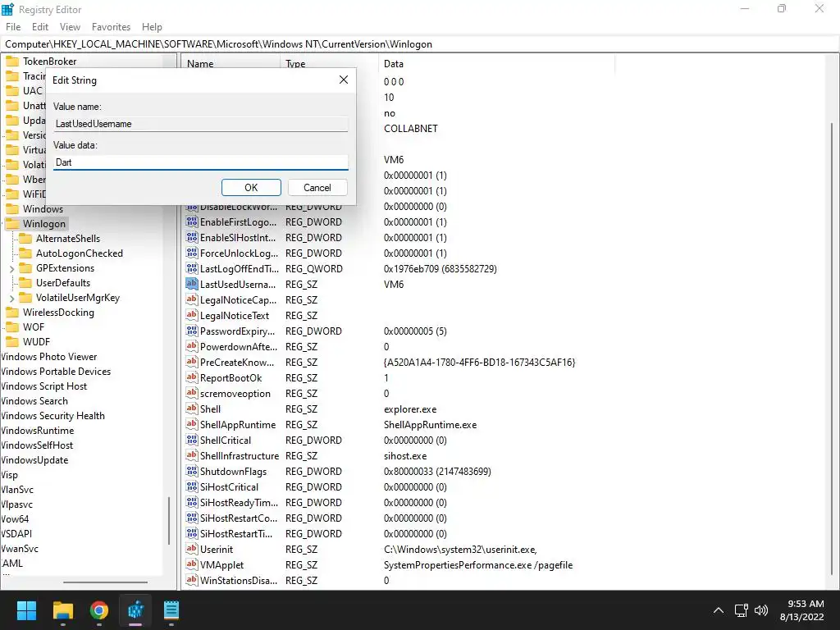The image size is (840, 630).
Task: Open the Notepad taskbar icon
Action: click(171, 610)
